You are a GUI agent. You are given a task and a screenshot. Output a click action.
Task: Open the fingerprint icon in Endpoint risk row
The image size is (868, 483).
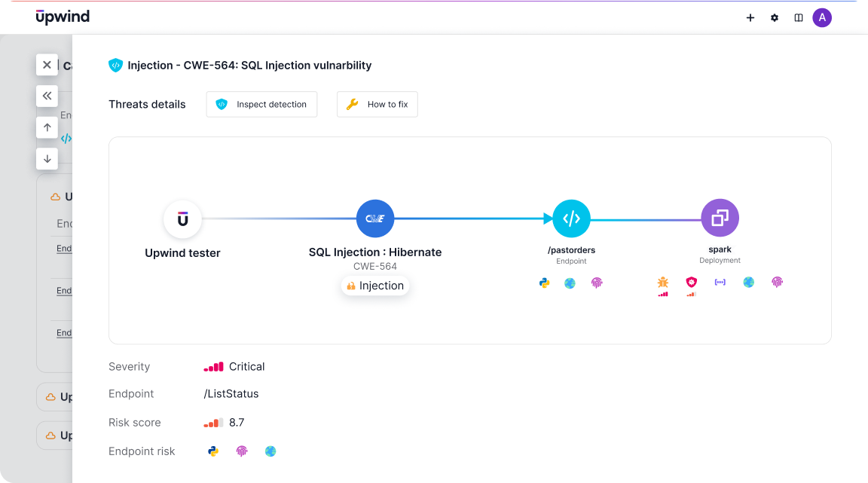click(x=243, y=451)
